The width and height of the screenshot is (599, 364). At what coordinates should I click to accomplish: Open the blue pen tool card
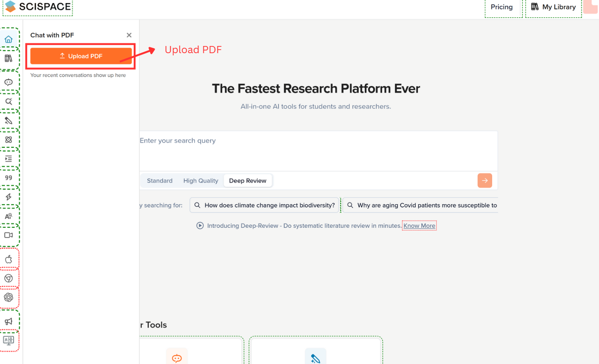(x=316, y=352)
